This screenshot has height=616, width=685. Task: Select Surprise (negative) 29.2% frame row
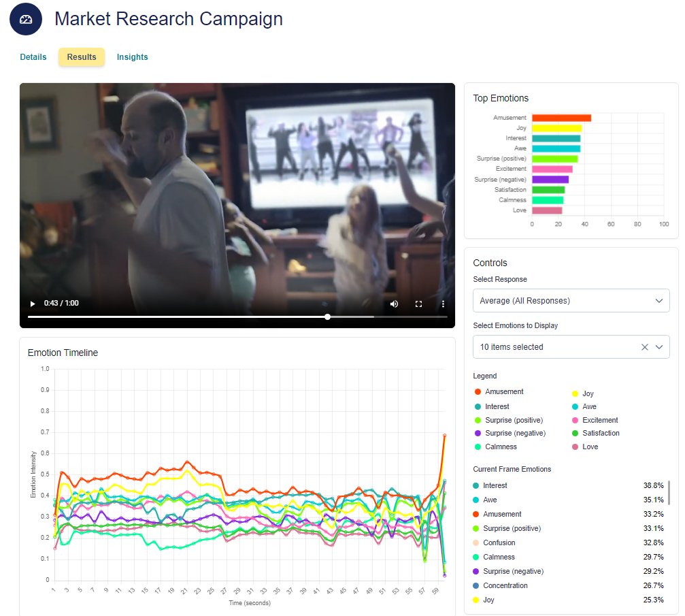pyautogui.click(x=569, y=571)
